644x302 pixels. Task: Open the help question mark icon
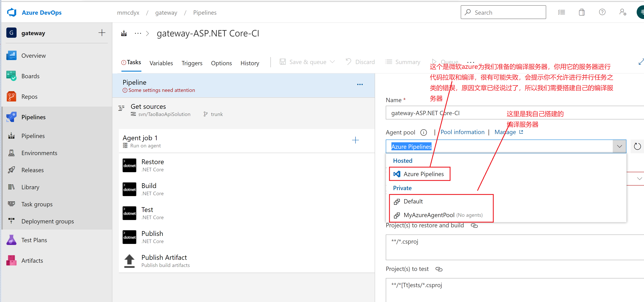pos(602,12)
